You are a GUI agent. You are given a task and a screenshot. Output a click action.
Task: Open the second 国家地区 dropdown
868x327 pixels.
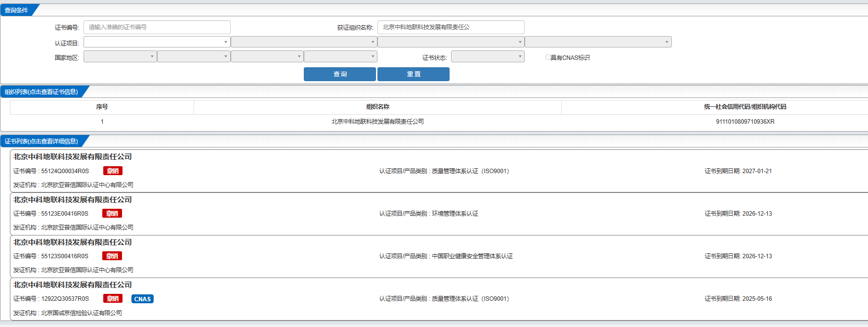pos(194,57)
